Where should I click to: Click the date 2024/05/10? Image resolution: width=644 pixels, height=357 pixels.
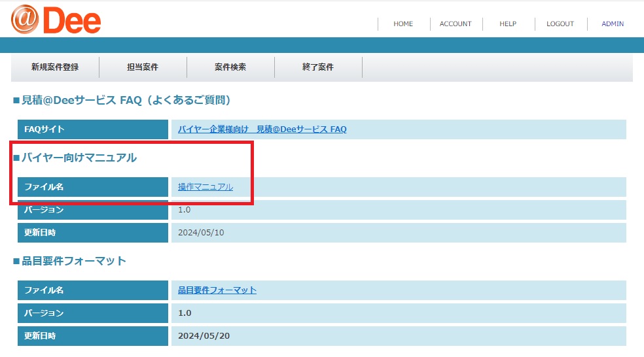pyautogui.click(x=201, y=233)
